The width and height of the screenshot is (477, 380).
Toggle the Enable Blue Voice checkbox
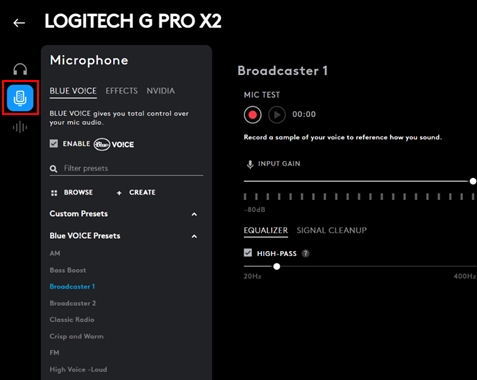54,144
